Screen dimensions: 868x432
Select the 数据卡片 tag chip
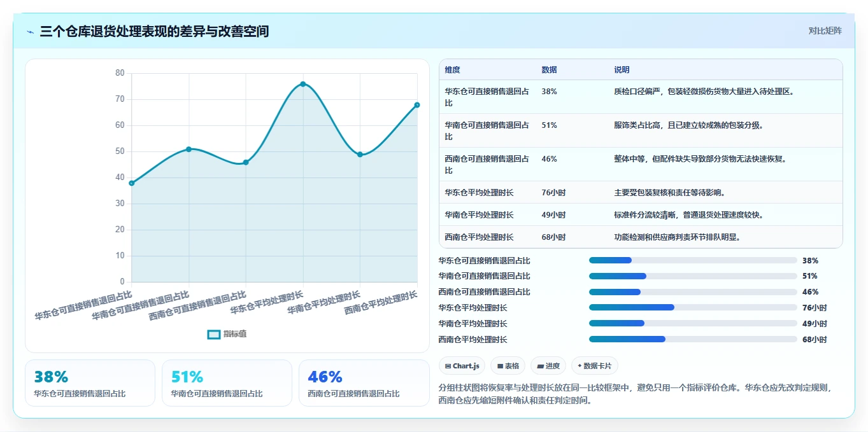594,366
